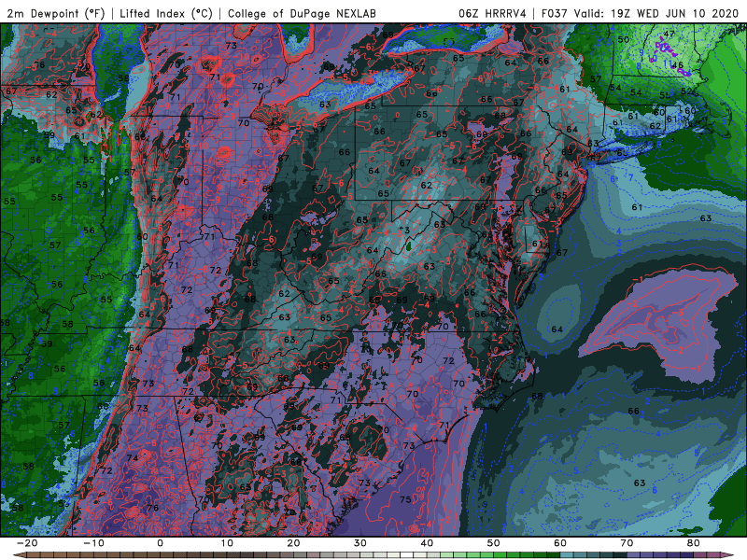Click the dewpoint value 76 on the map
The width and height of the screenshot is (747, 560).
tap(152, 508)
